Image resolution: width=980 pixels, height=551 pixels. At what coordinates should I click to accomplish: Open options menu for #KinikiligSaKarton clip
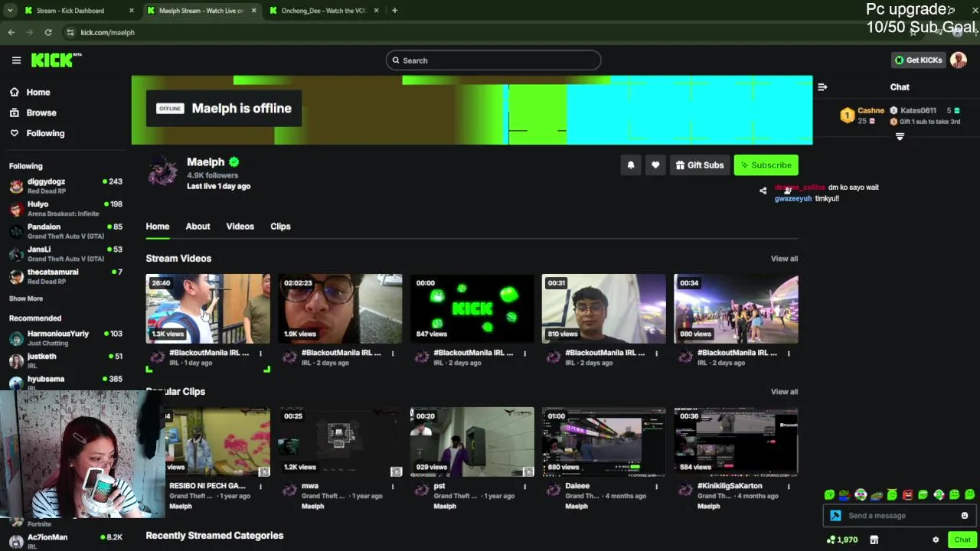point(788,487)
